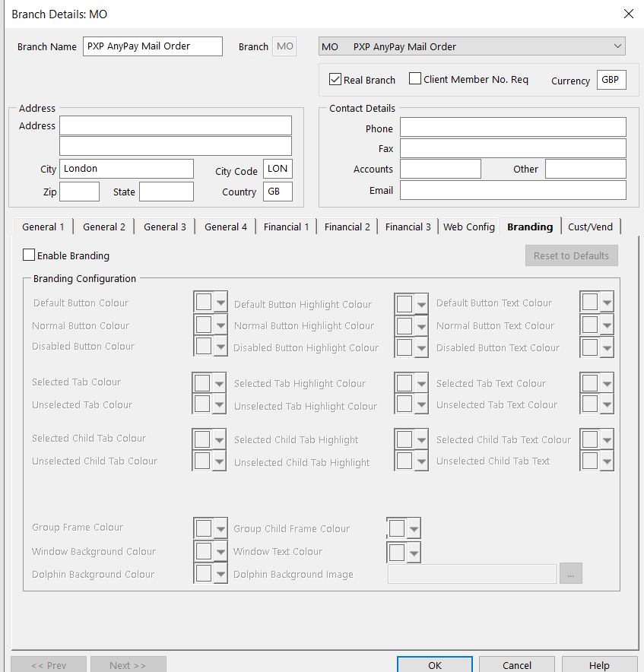Select the Branding tab
This screenshot has width=644, height=672.
[x=530, y=227]
